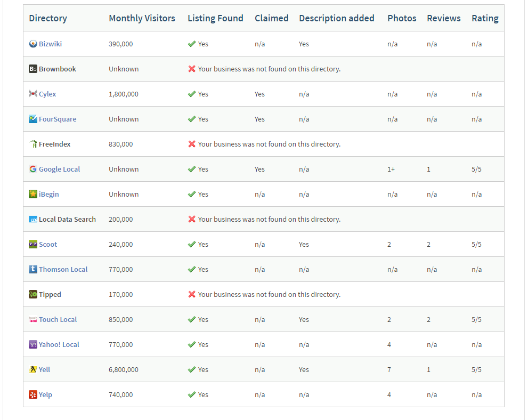Click the Tipped directory name
The height and width of the screenshot is (420, 528).
50,294
